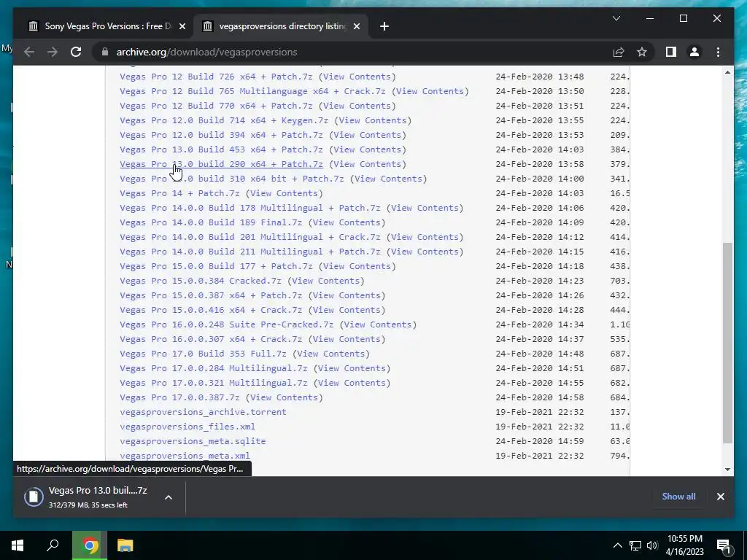
Task: Click the address bar URL
Action: 206,52
